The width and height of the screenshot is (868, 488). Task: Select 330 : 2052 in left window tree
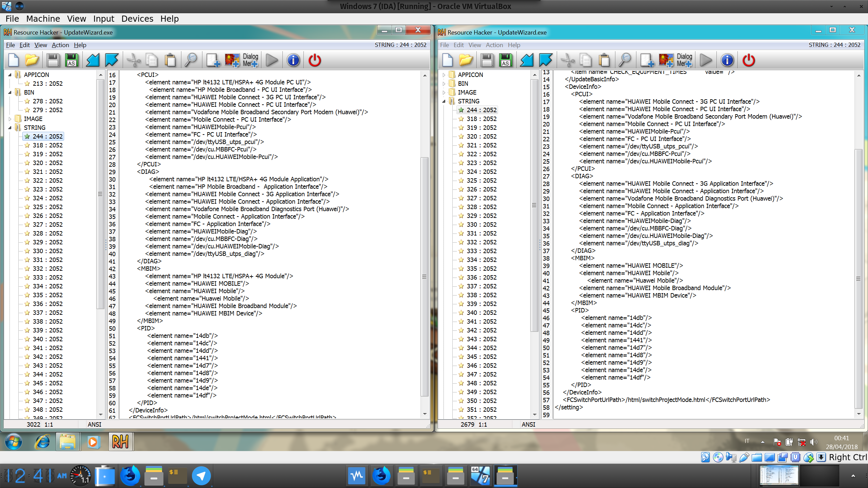tap(47, 251)
